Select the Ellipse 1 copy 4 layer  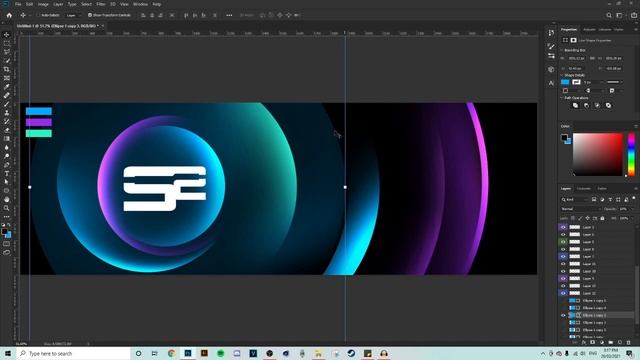594,308
